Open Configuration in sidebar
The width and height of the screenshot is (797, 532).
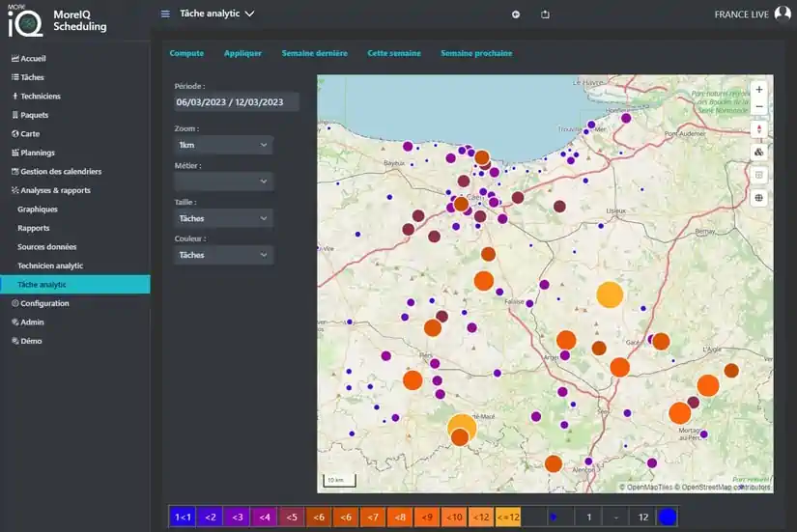[41, 303]
